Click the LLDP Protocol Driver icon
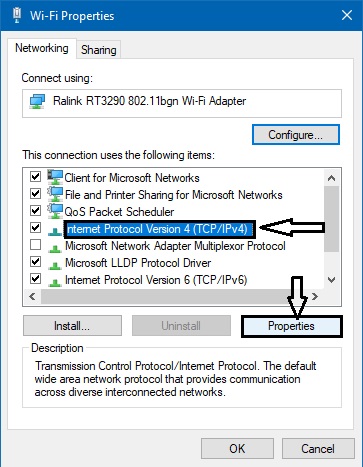Image resolution: width=363 pixels, height=467 pixels. [x=55, y=265]
